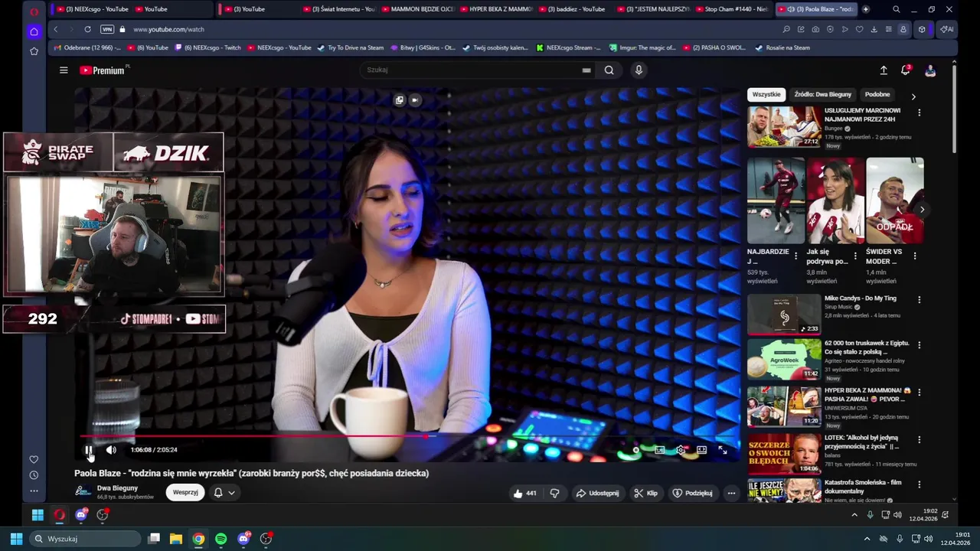Screen dimensions: 980x551
Task: Open Opera AI button in toolbar
Action: click(x=946, y=29)
